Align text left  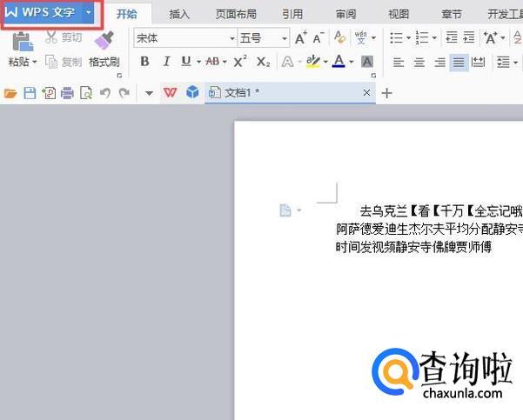[x=399, y=63]
